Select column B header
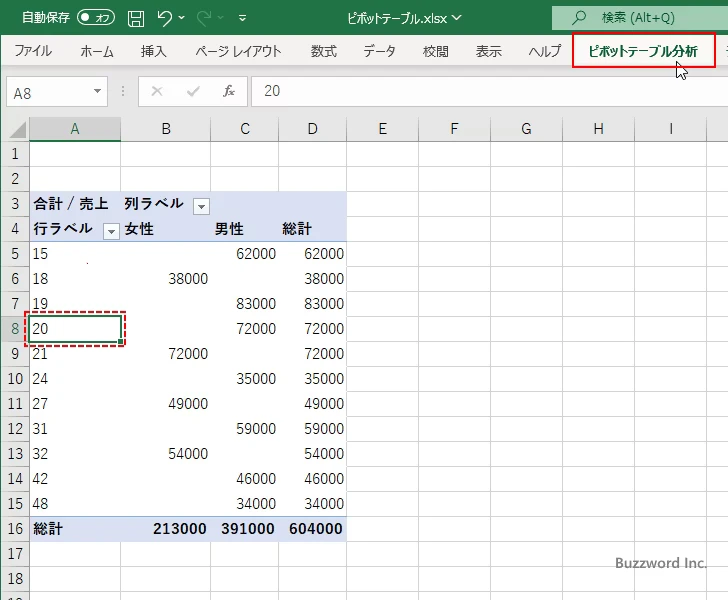The width and height of the screenshot is (728, 600). point(166,129)
